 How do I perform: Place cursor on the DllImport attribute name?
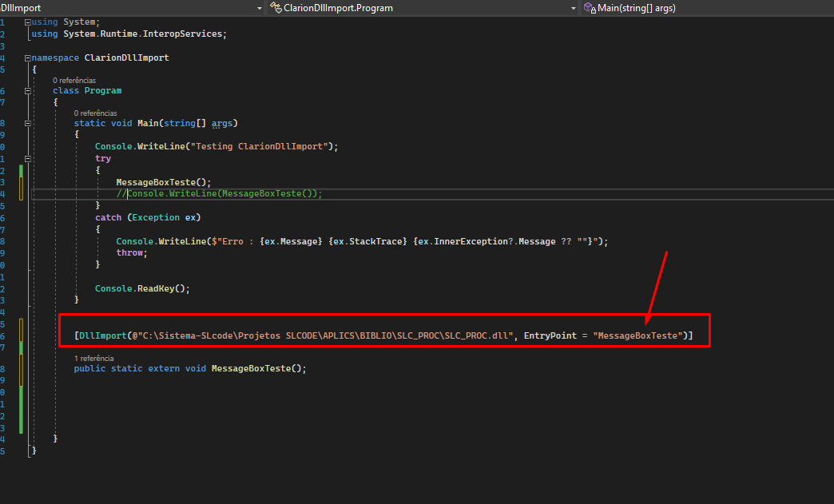coord(101,336)
